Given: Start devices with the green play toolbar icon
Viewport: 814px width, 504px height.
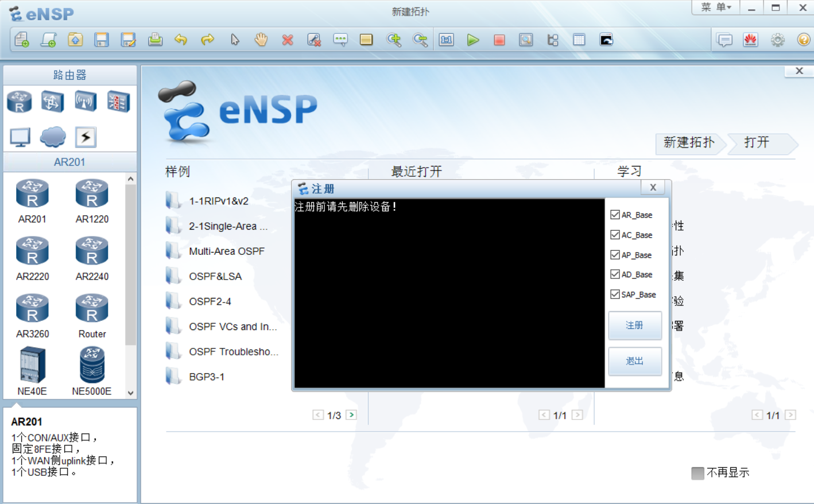Looking at the screenshot, I should (472, 40).
